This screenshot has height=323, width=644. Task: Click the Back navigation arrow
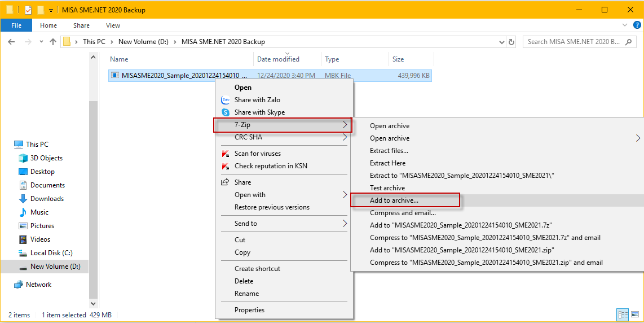click(11, 42)
